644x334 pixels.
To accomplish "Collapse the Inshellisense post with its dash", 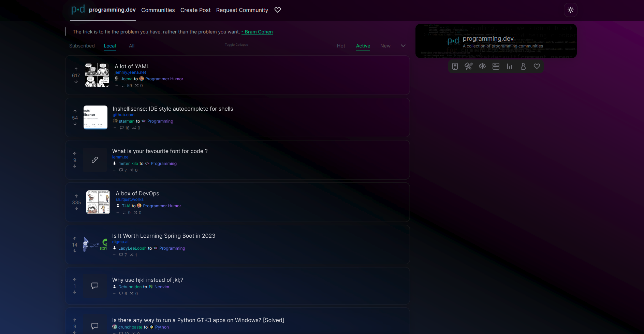I will (115, 128).
